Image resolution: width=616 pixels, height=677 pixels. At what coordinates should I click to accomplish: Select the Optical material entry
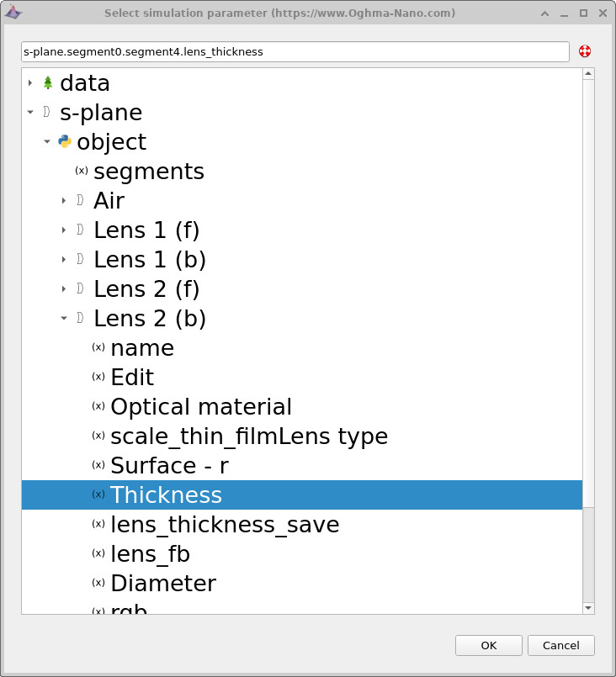pyautogui.click(x=201, y=406)
